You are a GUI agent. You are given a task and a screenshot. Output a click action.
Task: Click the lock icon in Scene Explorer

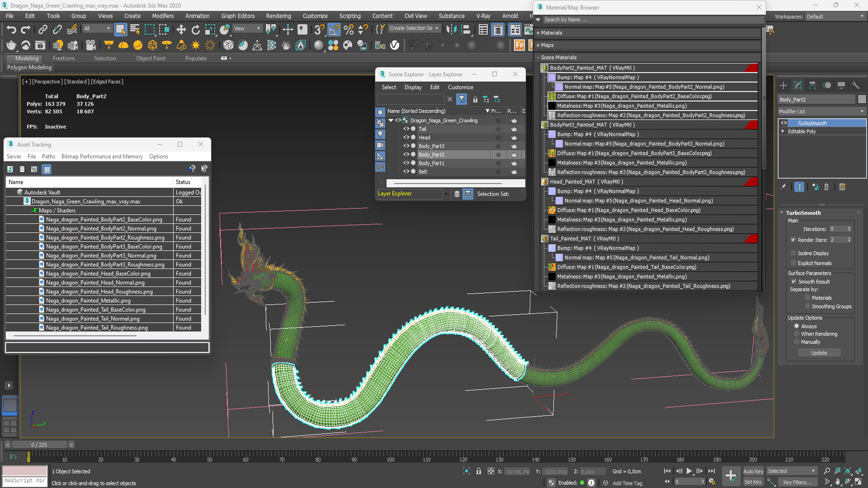click(x=475, y=99)
